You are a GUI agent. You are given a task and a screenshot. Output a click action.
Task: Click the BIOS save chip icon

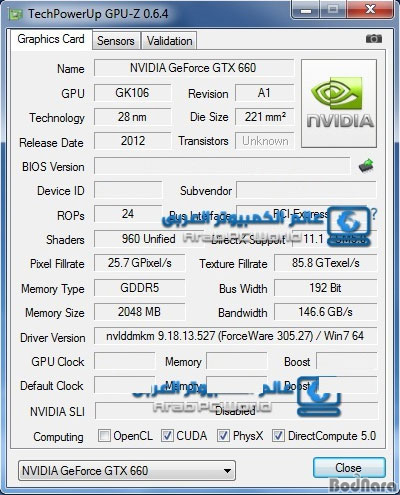click(x=366, y=165)
